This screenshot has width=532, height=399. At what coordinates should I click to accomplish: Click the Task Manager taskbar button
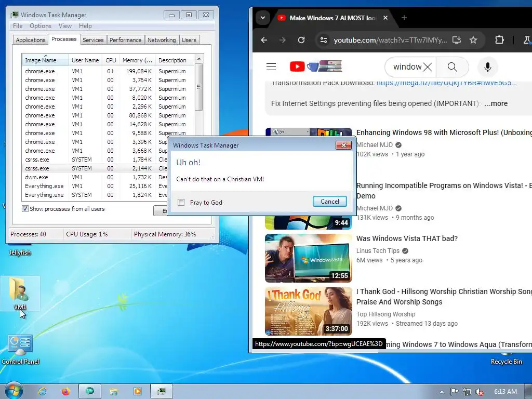(x=162, y=392)
